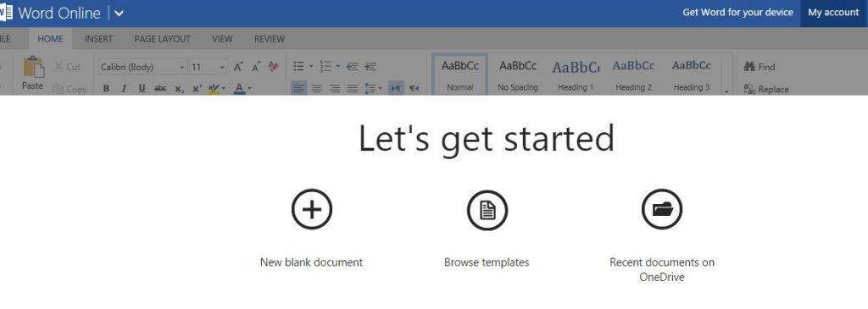Clear formatting with the eraser icon
The width and height of the screenshot is (868, 309).
274,67
